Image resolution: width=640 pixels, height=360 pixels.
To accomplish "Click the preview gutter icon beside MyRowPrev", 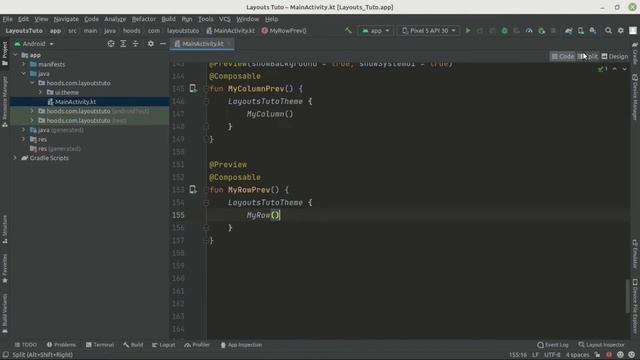I will click(x=193, y=189).
